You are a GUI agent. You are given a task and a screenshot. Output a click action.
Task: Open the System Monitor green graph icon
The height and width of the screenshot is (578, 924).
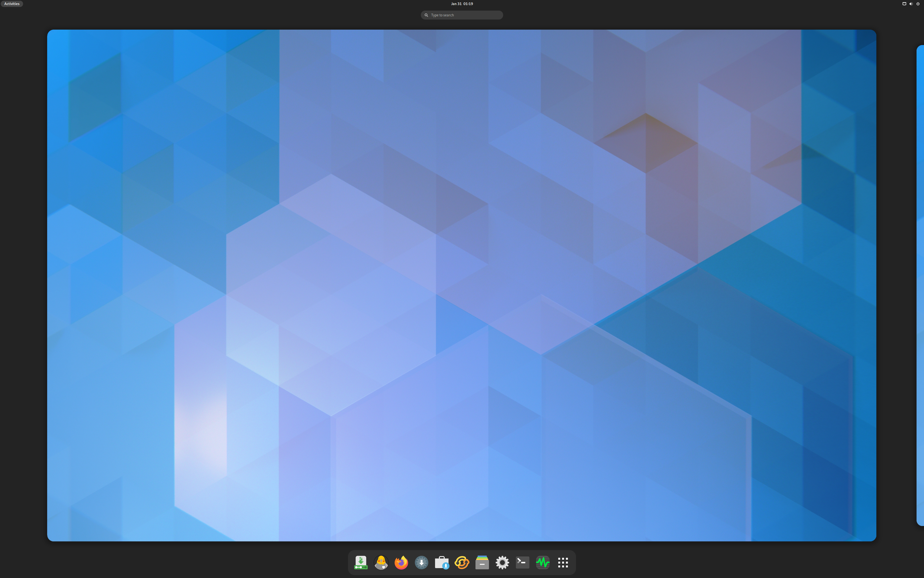543,562
